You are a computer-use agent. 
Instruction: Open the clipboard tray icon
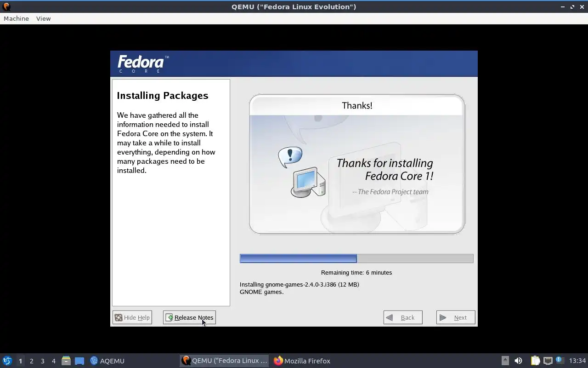[535, 361]
